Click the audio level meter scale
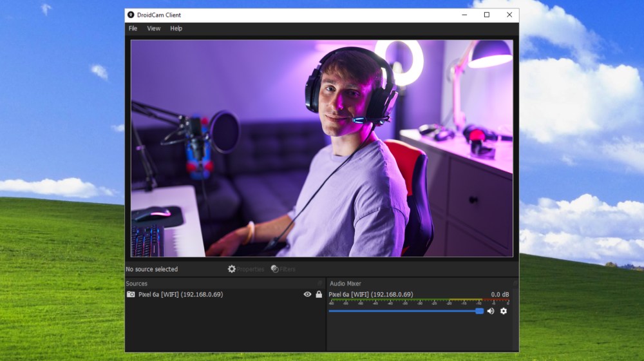This screenshot has width=644, height=361. pyautogui.click(x=419, y=302)
